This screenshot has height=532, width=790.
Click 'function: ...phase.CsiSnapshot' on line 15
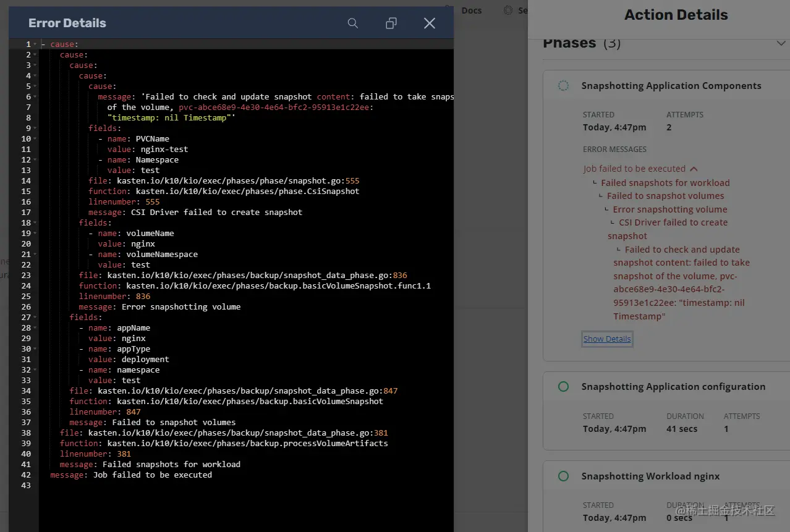click(224, 192)
